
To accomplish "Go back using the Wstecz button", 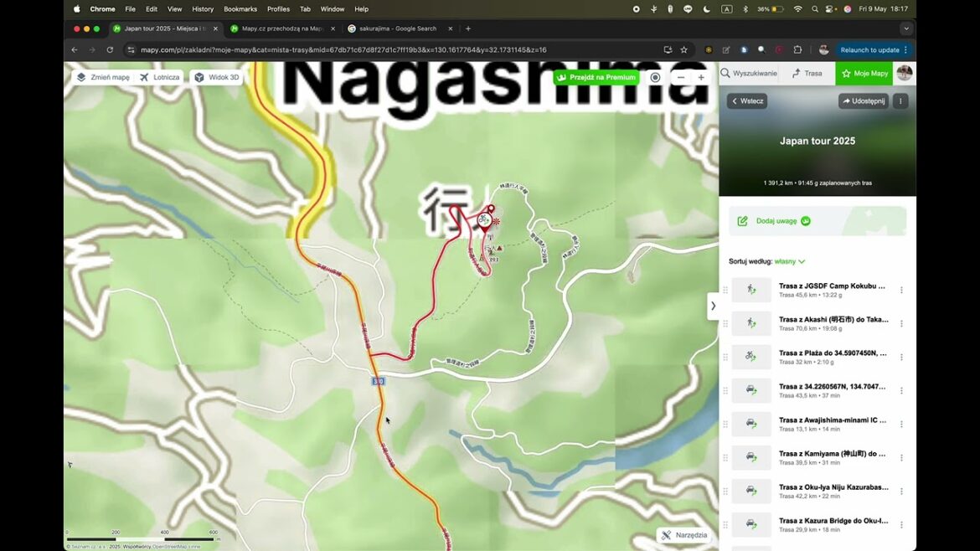I will click(x=746, y=100).
